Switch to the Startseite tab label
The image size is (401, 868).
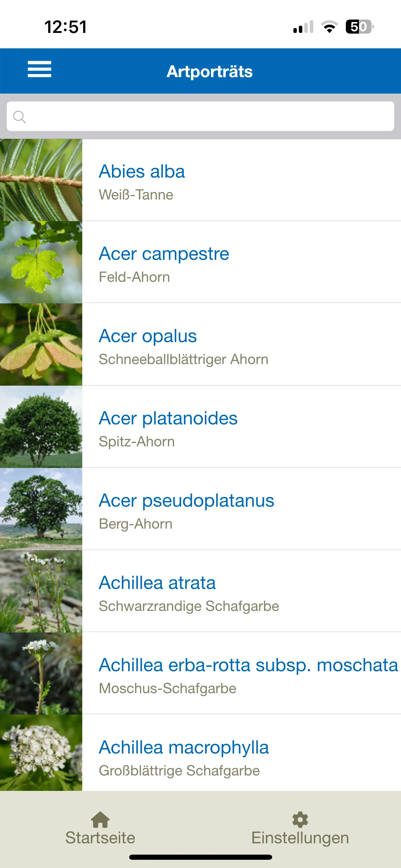[100, 838]
